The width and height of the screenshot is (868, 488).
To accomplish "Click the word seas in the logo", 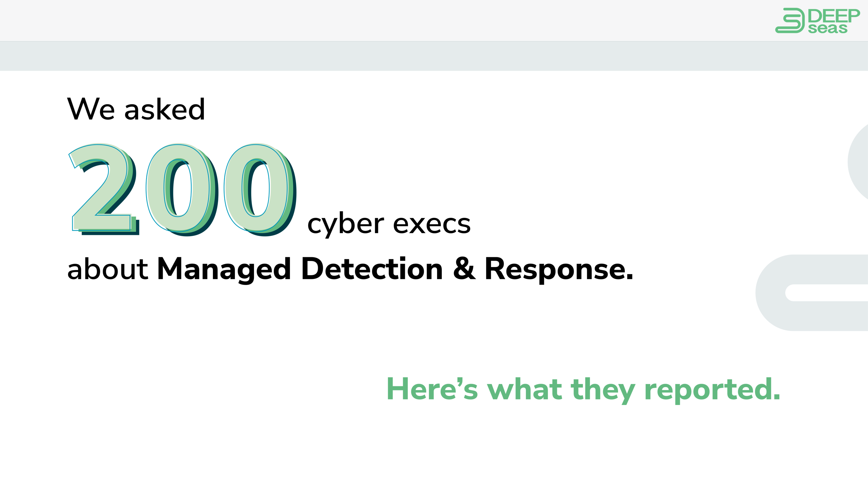I will (x=827, y=28).
